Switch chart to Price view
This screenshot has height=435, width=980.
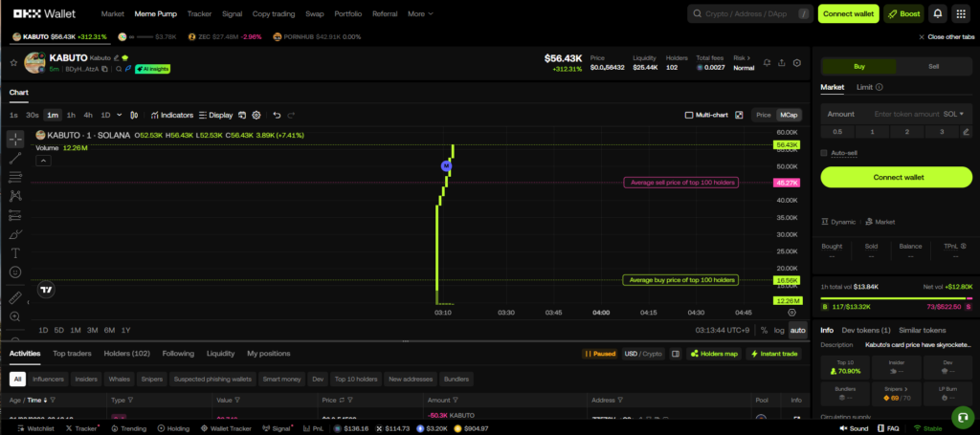coord(764,115)
